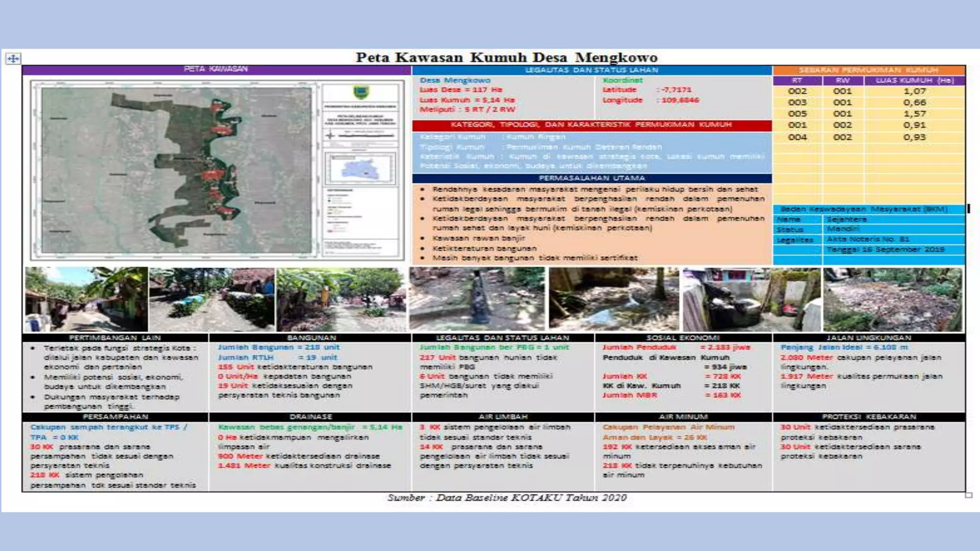Click the AIR MINUM section header

683,417
